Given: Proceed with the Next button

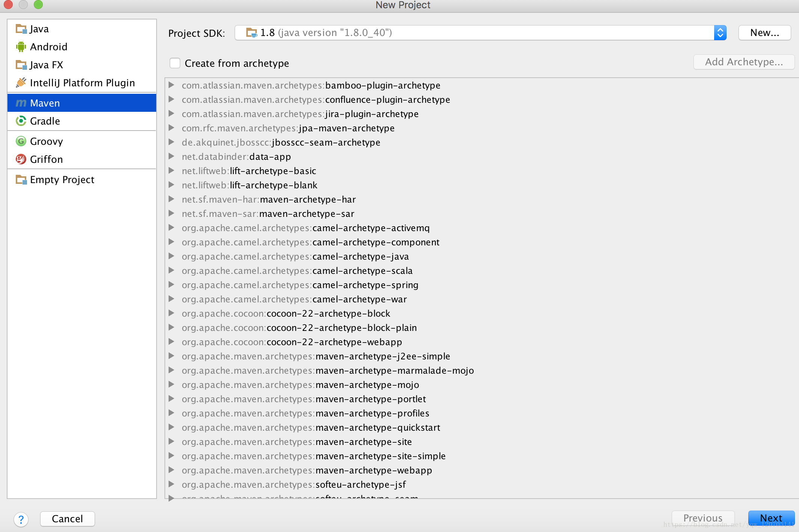Looking at the screenshot, I should (x=771, y=518).
